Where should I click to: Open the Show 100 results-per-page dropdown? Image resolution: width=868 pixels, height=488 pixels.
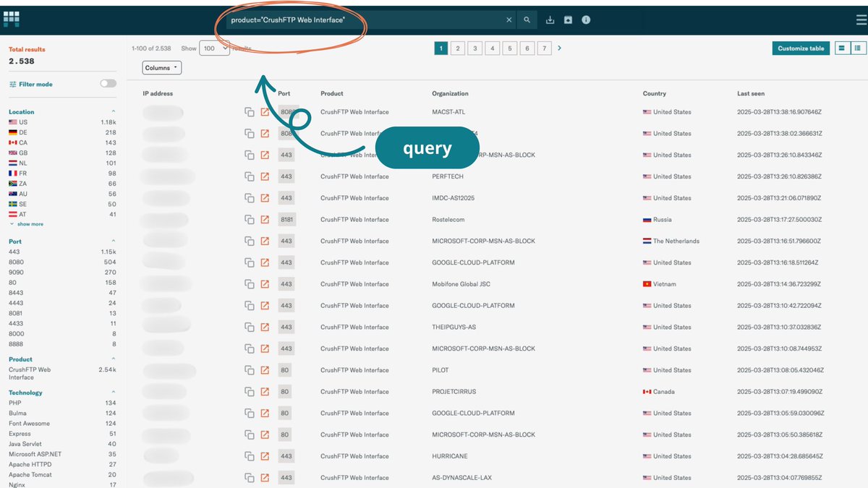214,48
